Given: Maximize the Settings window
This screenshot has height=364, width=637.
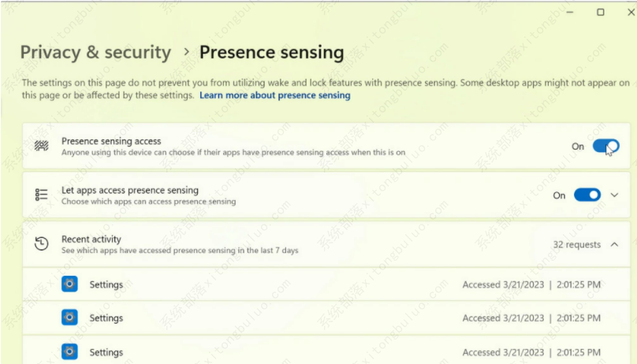Looking at the screenshot, I should [x=601, y=12].
